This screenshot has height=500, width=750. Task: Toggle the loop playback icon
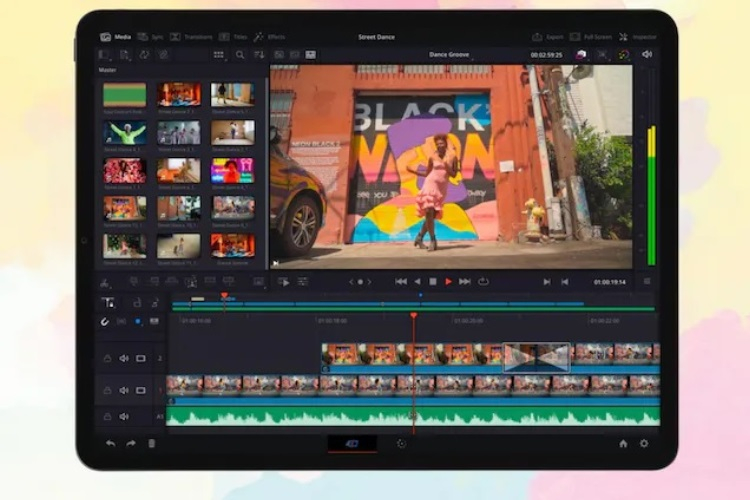(x=484, y=282)
